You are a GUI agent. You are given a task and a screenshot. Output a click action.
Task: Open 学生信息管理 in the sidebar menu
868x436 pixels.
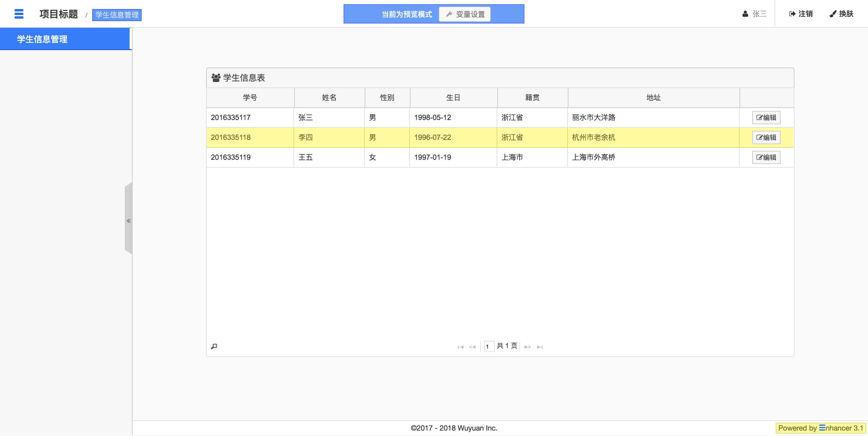[42, 39]
